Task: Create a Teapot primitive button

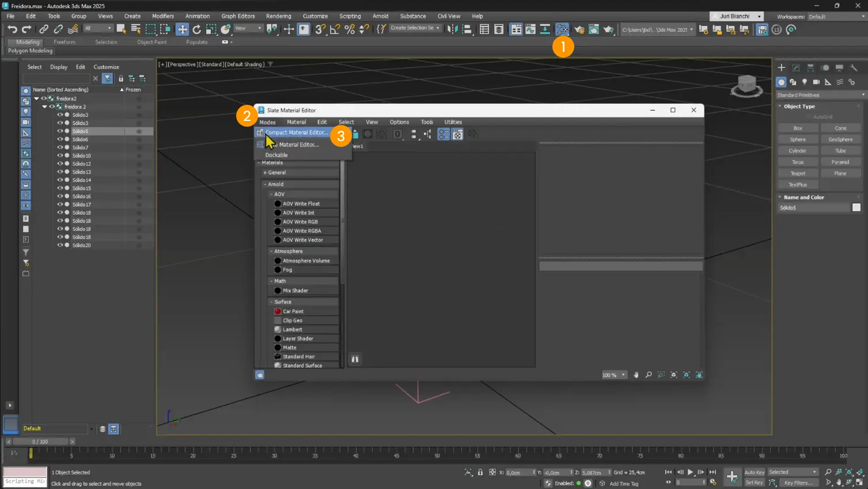Action: [x=798, y=173]
